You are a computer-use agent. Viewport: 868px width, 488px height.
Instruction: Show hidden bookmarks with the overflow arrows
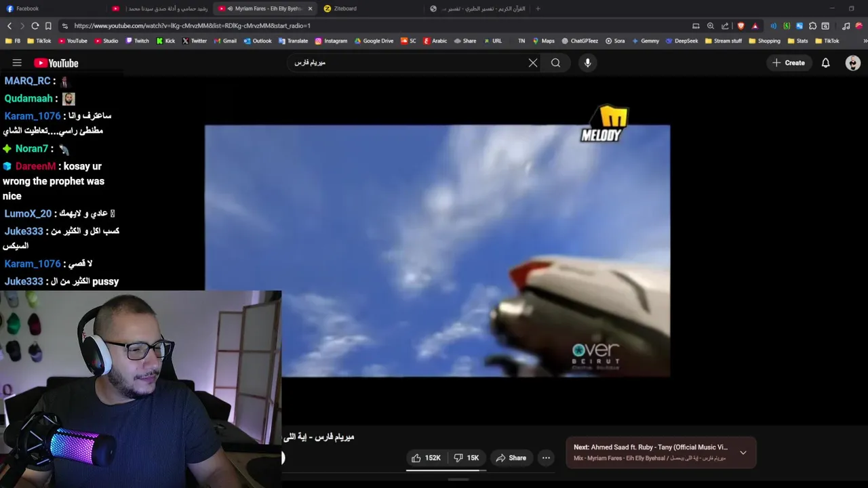[865, 41]
